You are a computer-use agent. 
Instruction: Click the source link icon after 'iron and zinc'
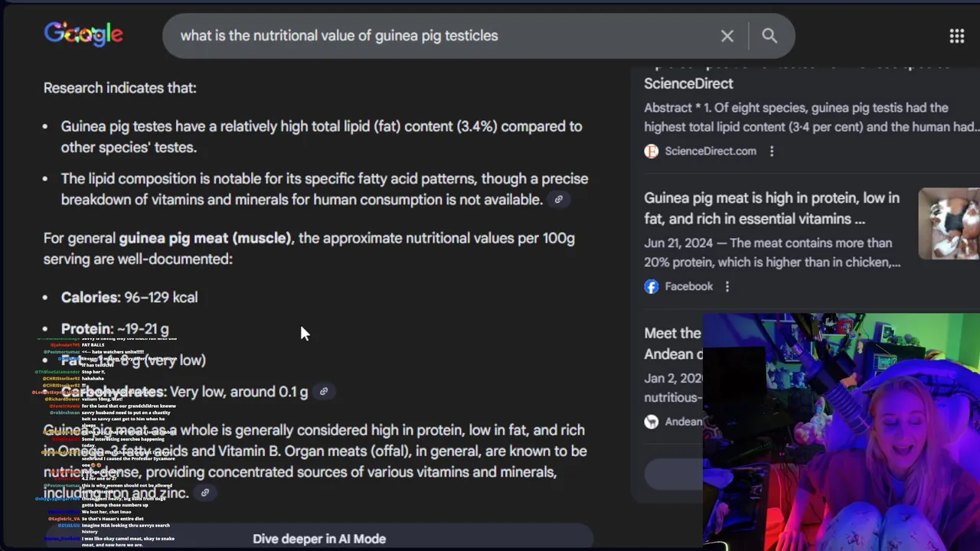pos(205,494)
